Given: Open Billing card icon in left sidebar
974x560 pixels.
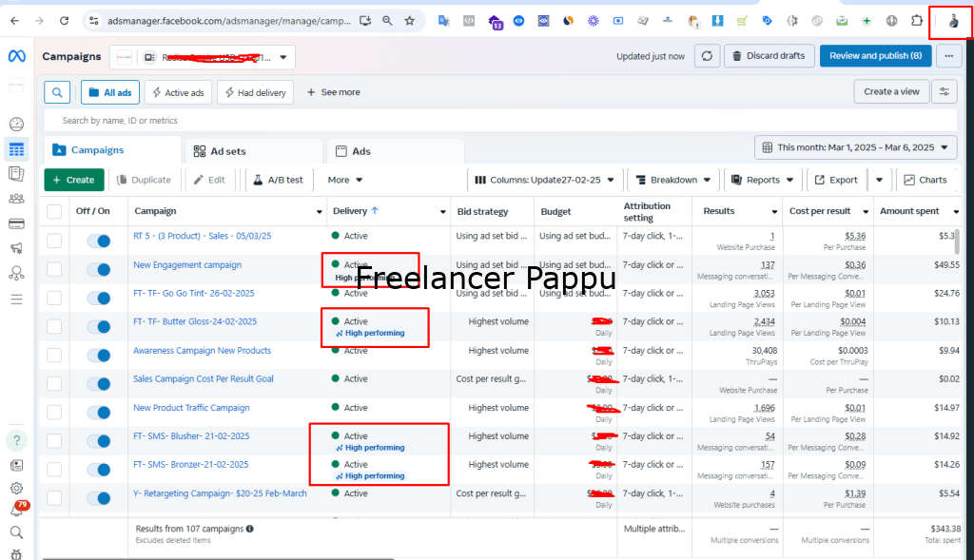Looking at the screenshot, I should pyautogui.click(x=17, y=223).
